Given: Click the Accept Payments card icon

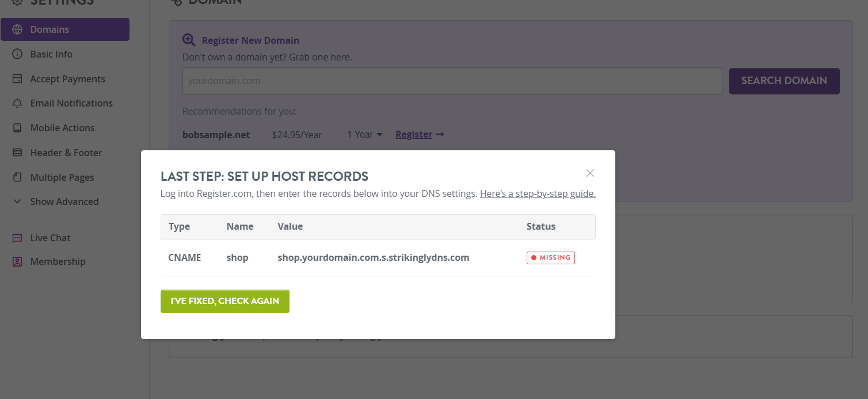Looking at the screenshot, I should click(x=17, y=79).
